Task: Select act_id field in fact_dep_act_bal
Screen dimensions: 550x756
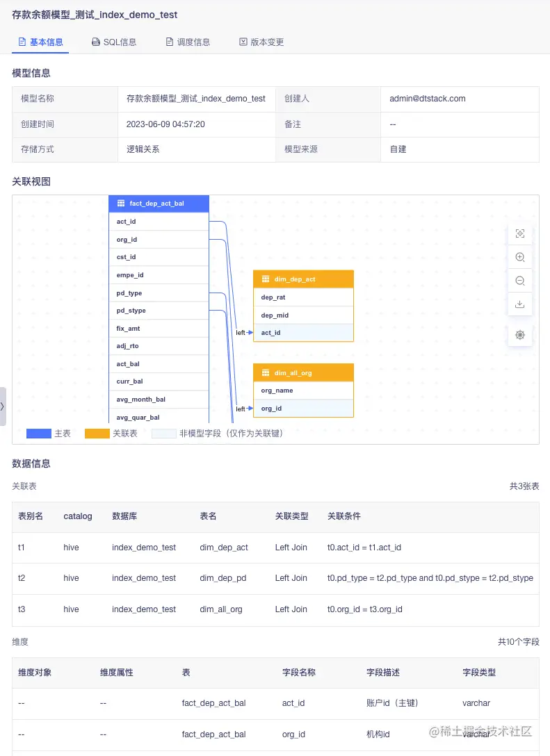Action: (159, 222)
